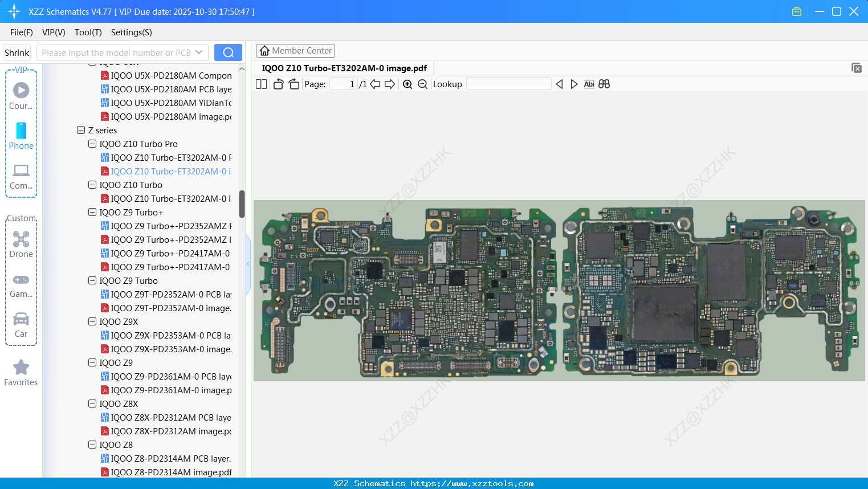Toggle the two-page layout view icon
Viewport: 868px width, 489px height.
click(x=262, y=84)
